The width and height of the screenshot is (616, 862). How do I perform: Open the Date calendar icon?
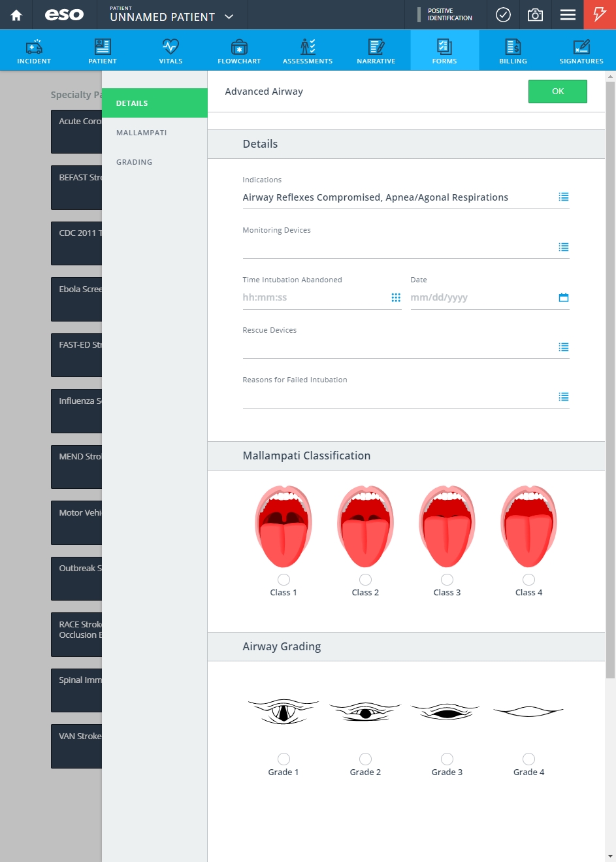click(x=564, y=297)
